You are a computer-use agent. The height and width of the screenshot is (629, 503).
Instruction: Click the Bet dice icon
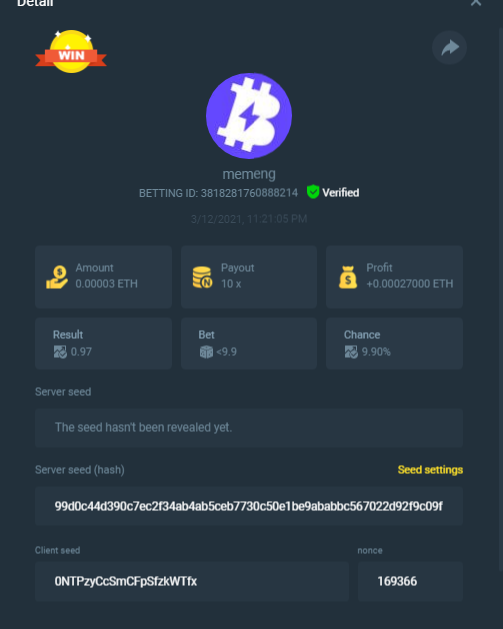click(206, 352)
